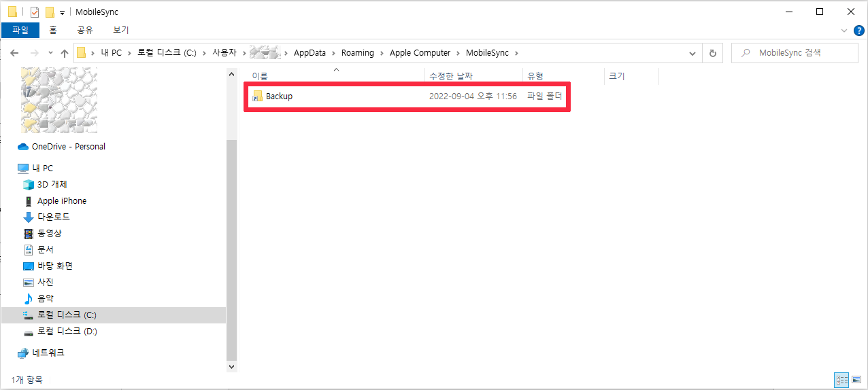
Task: Open 동영상 in the navigation pane
Action: (x=42, y=234)
